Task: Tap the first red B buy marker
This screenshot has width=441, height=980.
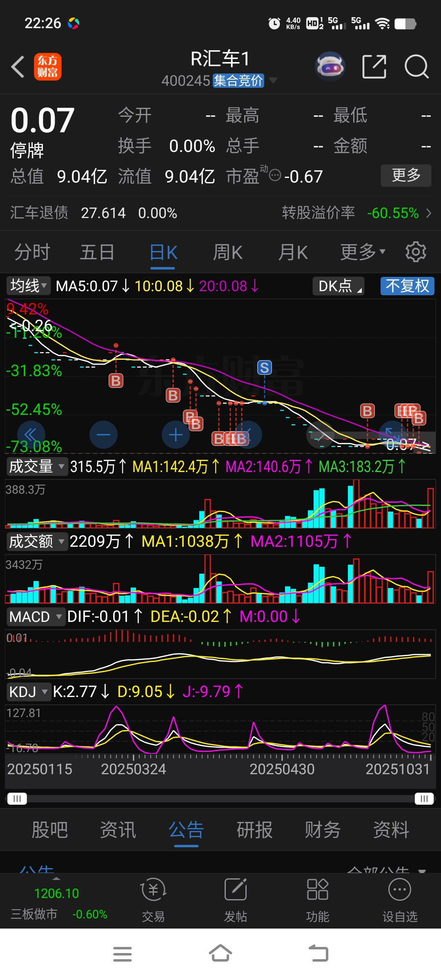Action: (116, 381)
